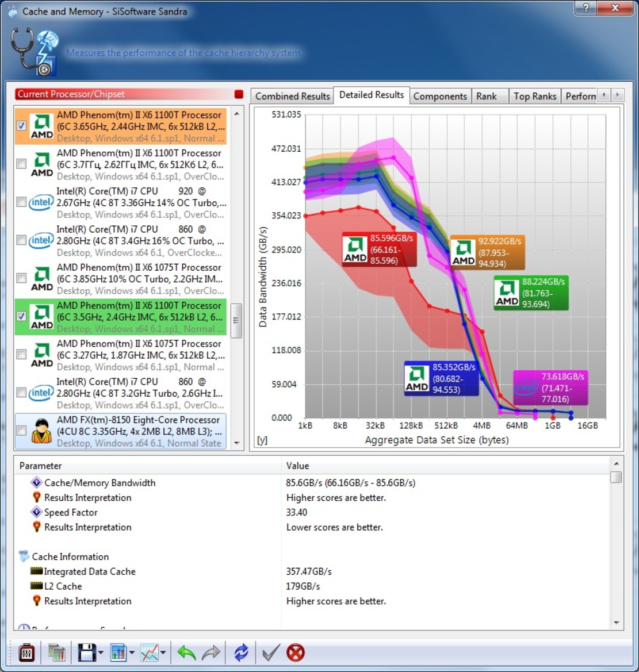Click the report copy icon in bottom toolbar
This screenshot has height=672, width=639.
point(56,652)
